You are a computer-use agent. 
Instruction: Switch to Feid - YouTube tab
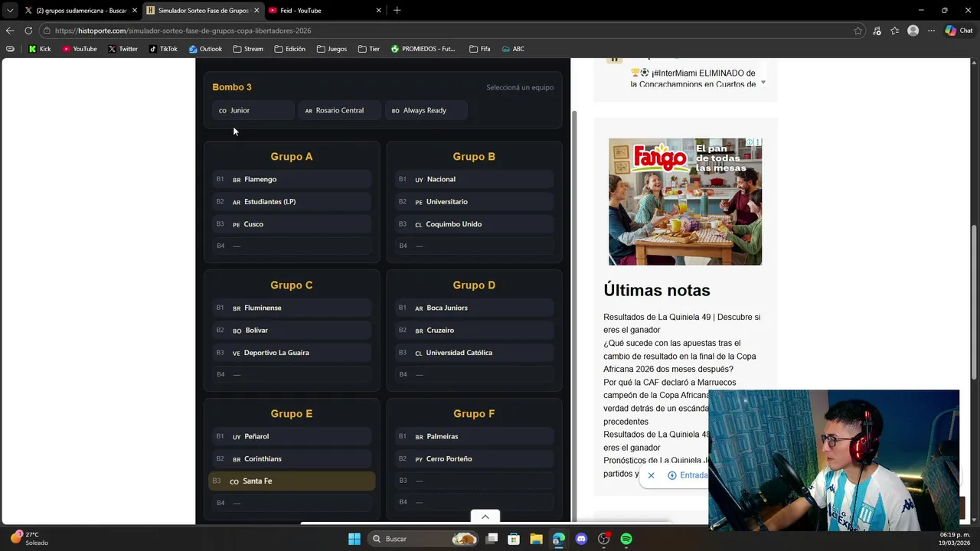[325, 10]
